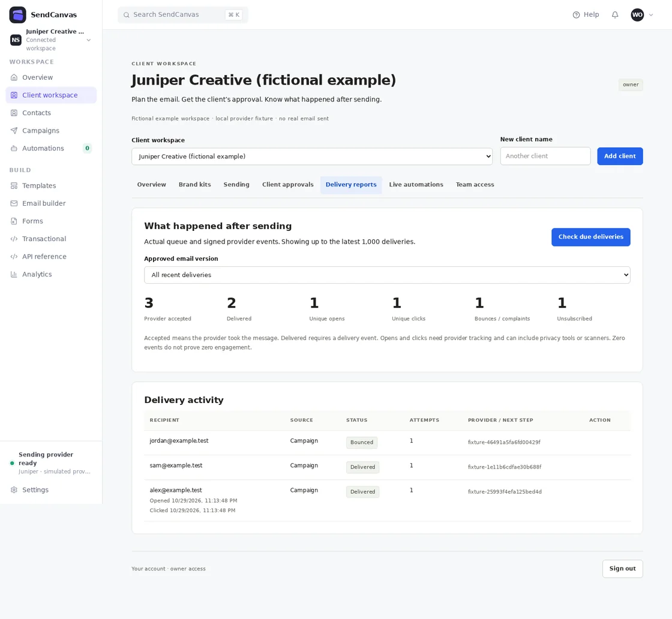Open Campaigns in the sidebar
The height and width of the screenshot is (619, 672).
(51, 131)
